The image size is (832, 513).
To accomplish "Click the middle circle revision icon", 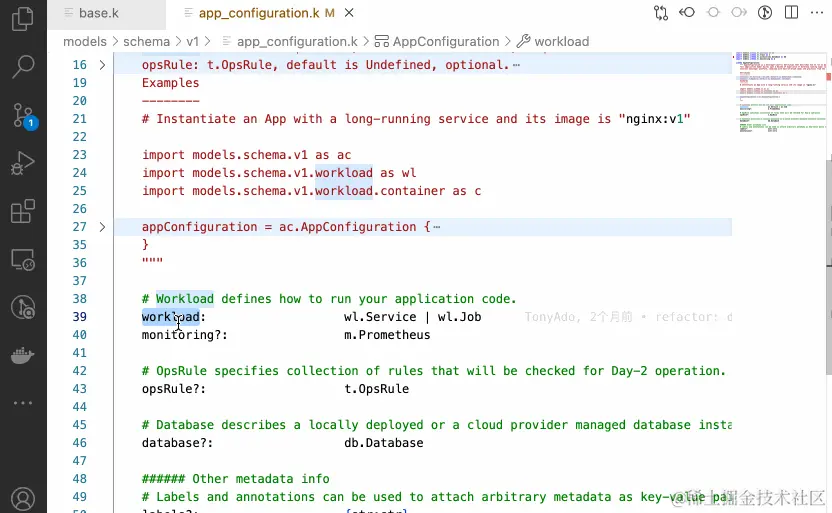I will (x=713, y=12).
